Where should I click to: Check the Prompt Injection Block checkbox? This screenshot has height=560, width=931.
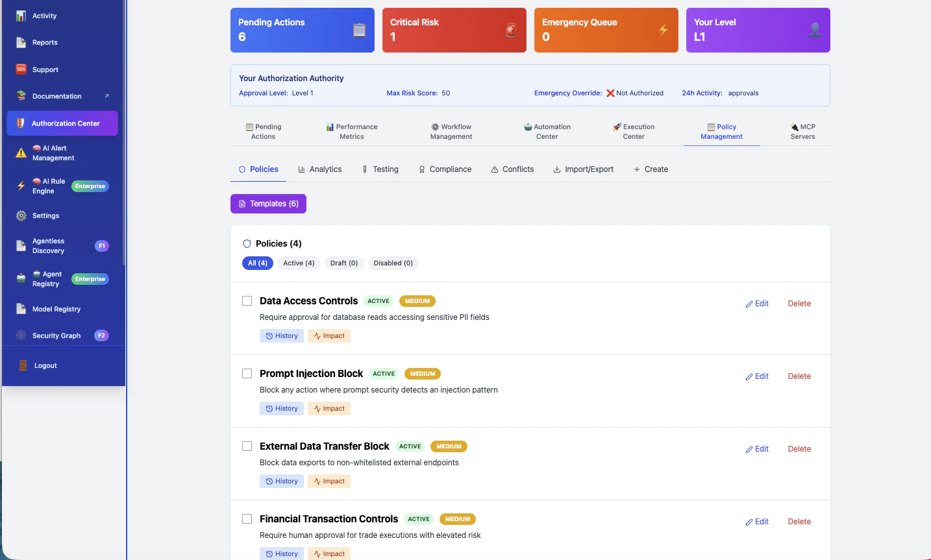pyautogui.click(x=247, y=374)
